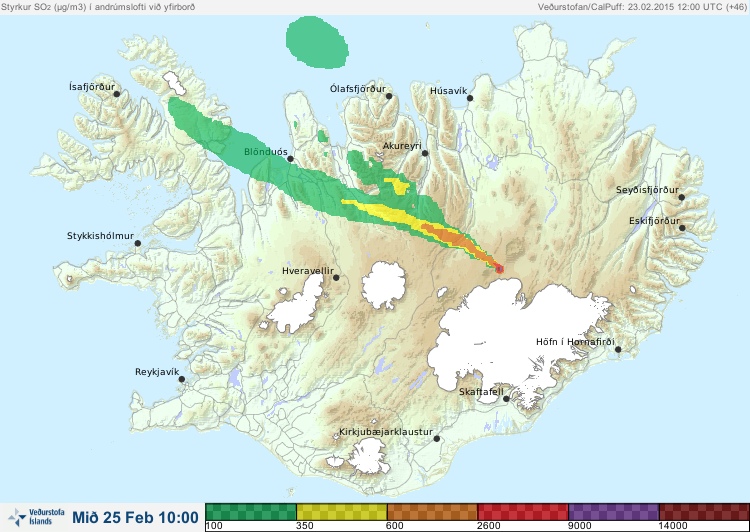Click the 'Mið 25 Feb 10:00' timestamp

[x=135, y=517]
